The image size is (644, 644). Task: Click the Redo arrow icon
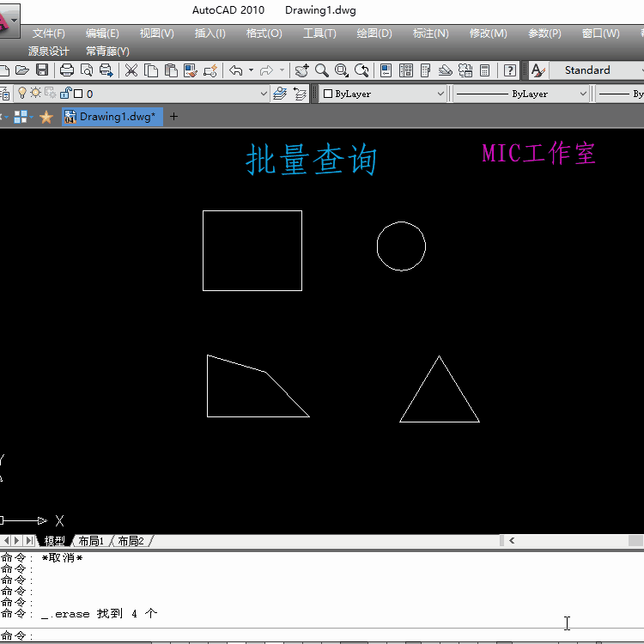pyautogui.click(x=266, y=70)
